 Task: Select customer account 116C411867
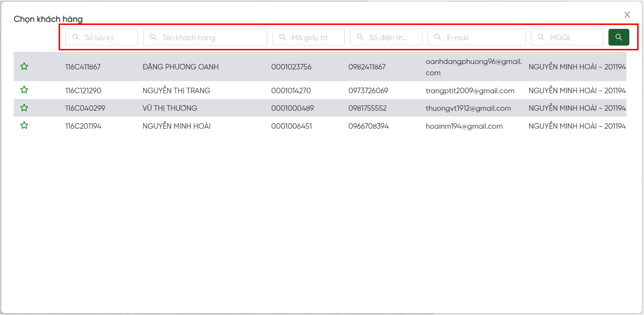pyautogui.click(x=83, y=67)
